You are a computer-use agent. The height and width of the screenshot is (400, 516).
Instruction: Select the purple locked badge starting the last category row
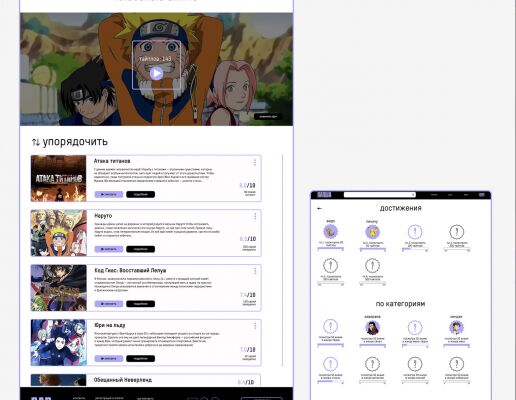(330, 364)
